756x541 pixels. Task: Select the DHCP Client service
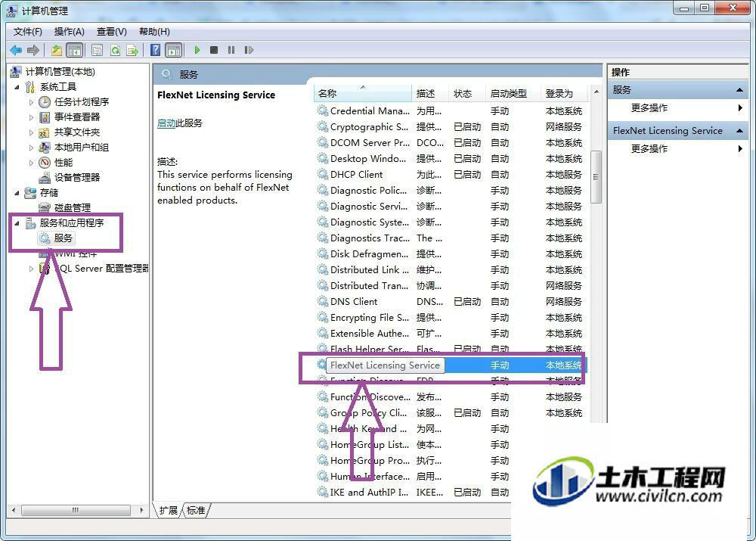point(452,175)
